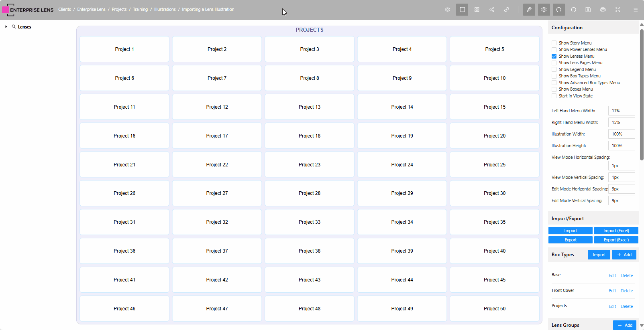Enable Show Story Menu checkbox
644x330 pixels.
pyautogui.click(x=554, y=43)
